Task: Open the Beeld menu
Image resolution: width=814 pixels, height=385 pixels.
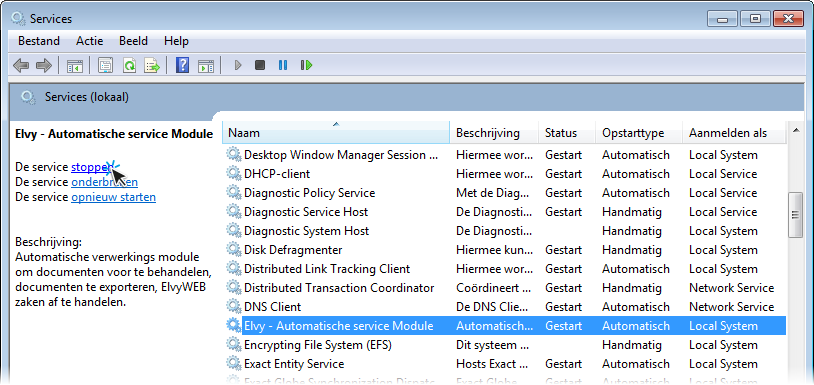Action: (133, 41)
